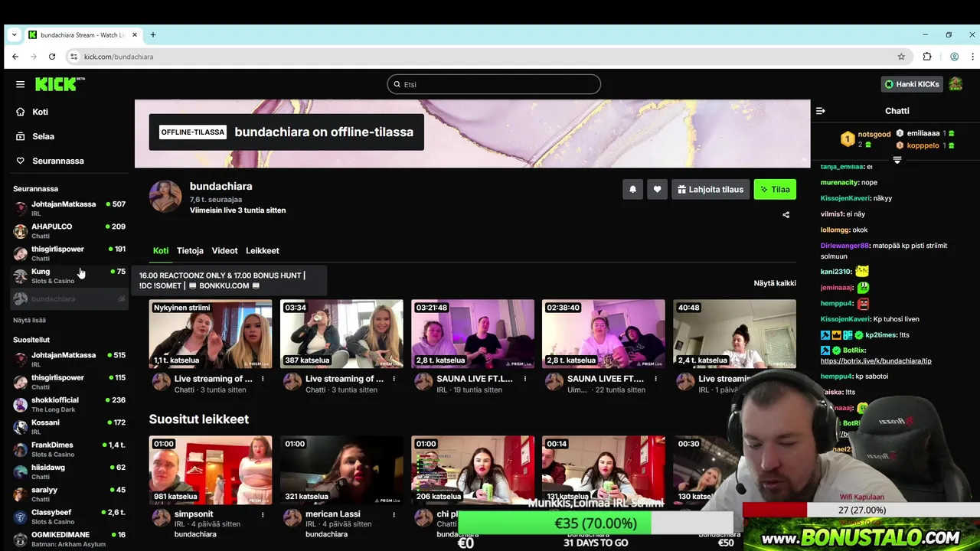Expand the chat leaderboard chevron

(897, 160)
